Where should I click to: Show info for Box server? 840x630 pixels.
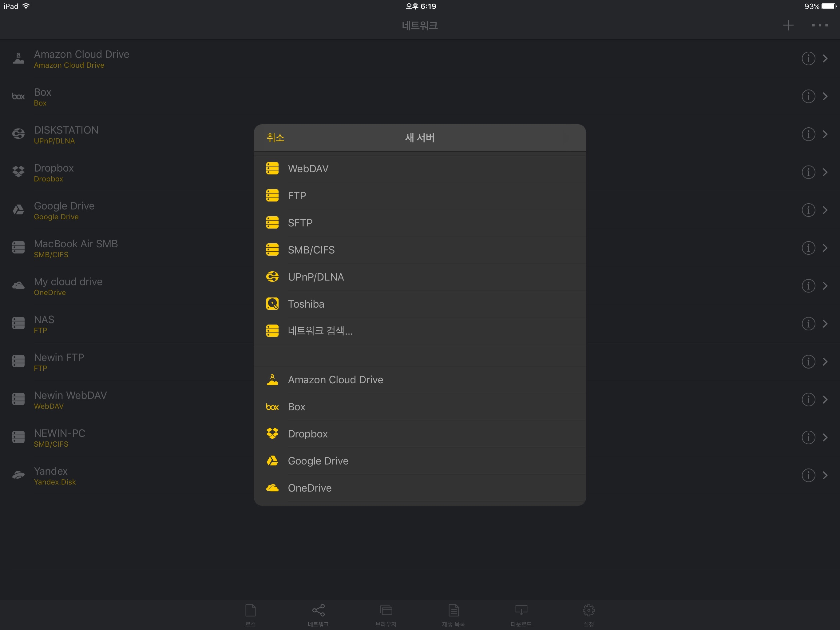tap(808, 97)
